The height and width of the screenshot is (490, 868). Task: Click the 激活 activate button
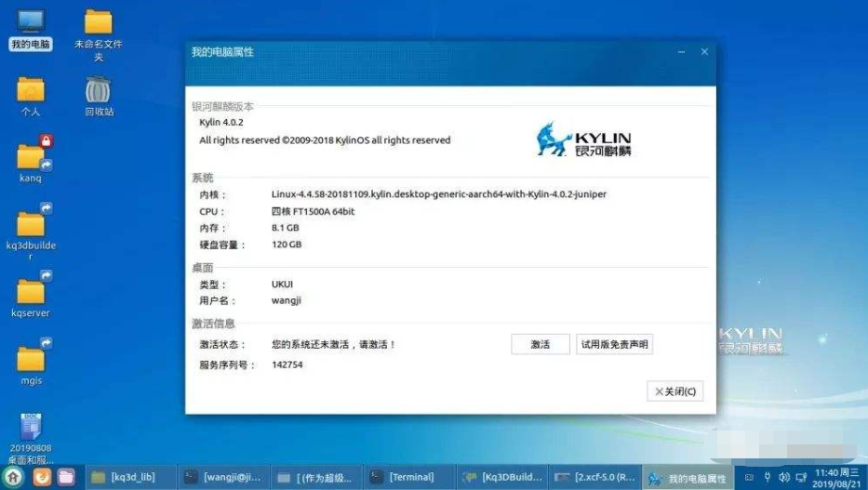click(541, 344)
